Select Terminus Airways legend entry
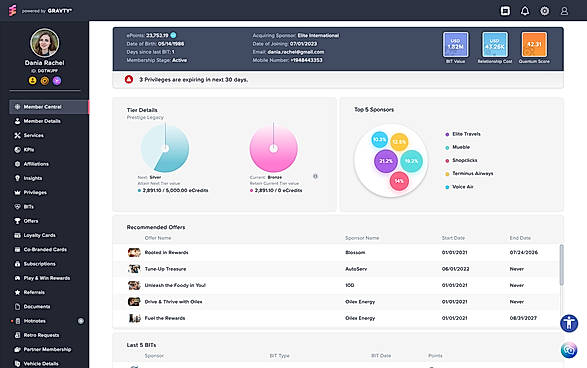The width and height of the screenshot is (587, 368). coord(469,173)
